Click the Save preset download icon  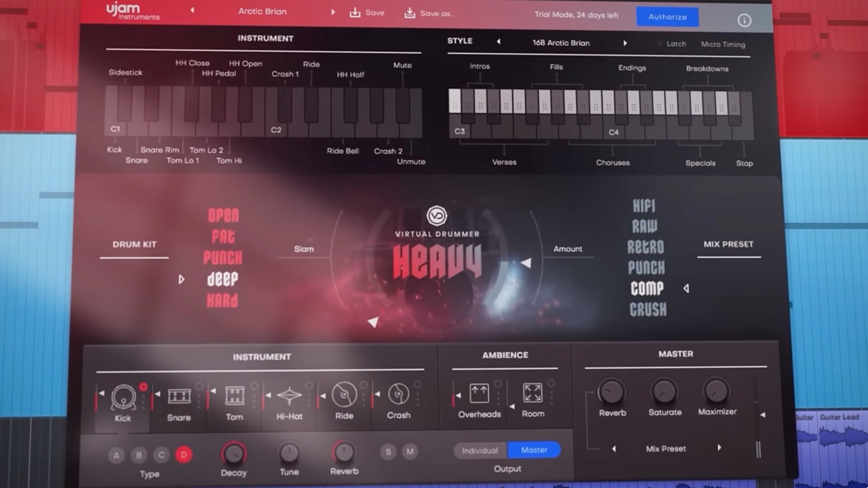[x=355, y=12]
